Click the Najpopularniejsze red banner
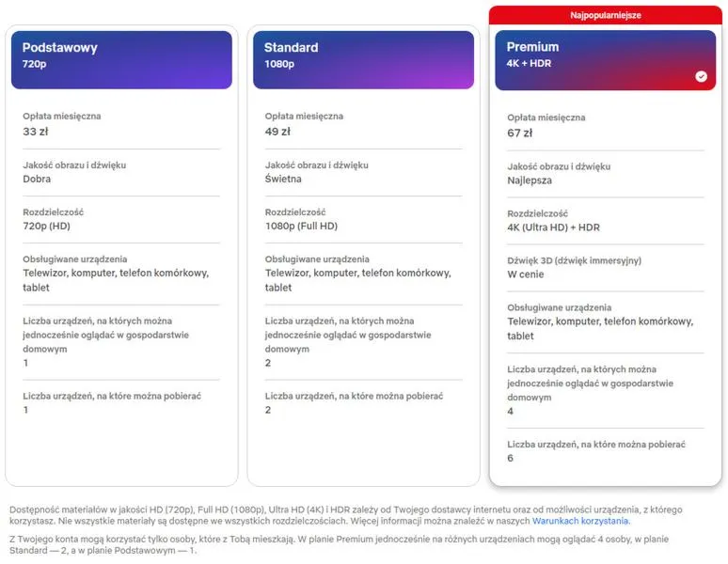Screen dimensions: 728x564 (x=606, y=15)
